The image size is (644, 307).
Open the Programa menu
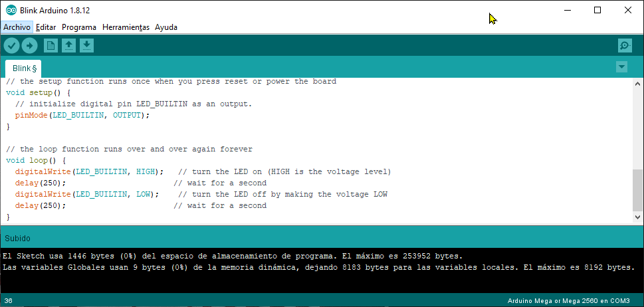click(79, 27)
